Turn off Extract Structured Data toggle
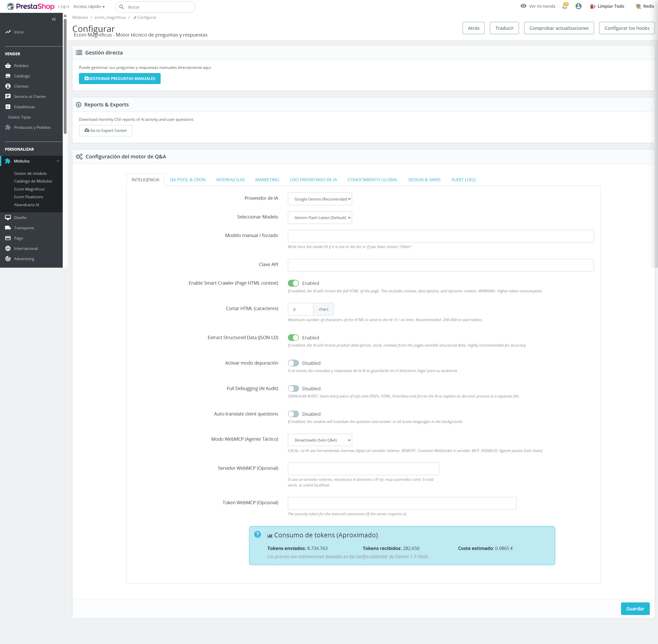This screenshot has width=658, height=644. point(293,338)
